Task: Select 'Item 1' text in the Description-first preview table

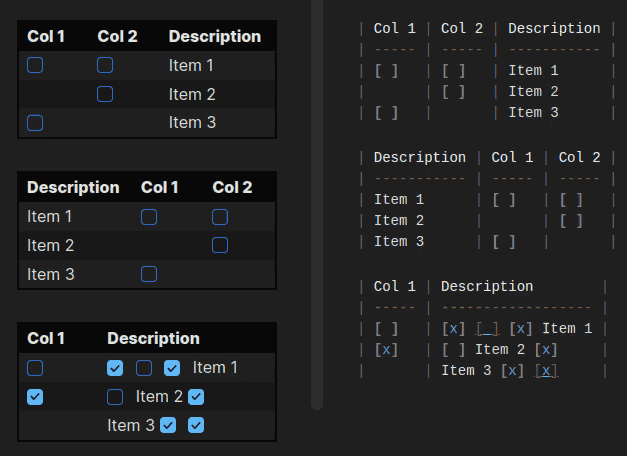Action: tap(49, 216)
